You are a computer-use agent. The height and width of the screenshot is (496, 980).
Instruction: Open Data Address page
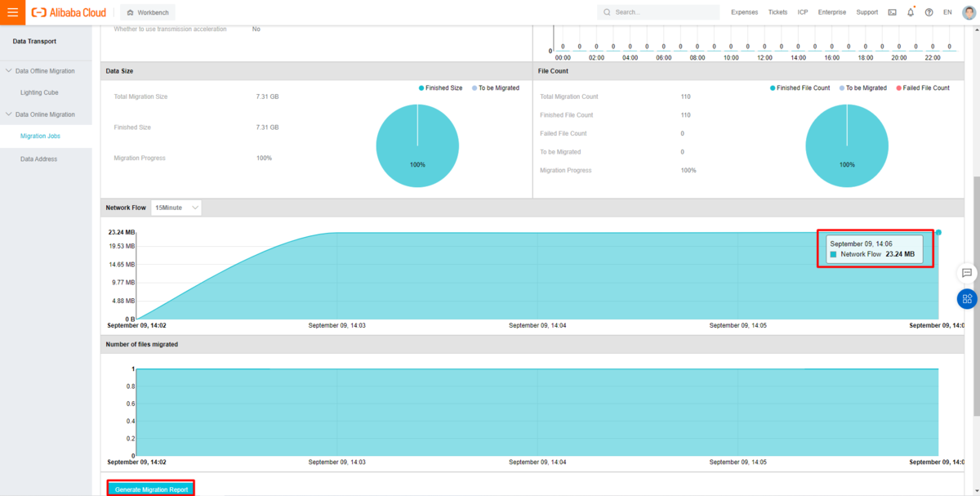(x=39, y=159)
